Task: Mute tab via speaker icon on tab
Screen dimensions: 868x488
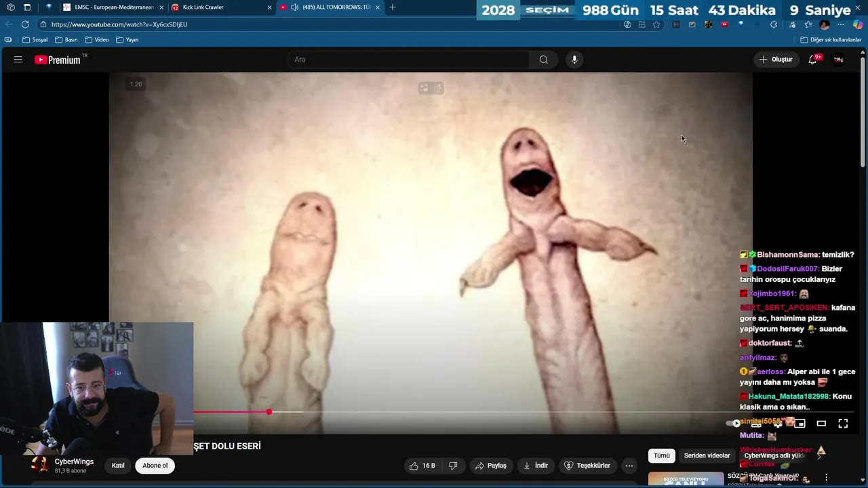Action: (x=294, y=7)
